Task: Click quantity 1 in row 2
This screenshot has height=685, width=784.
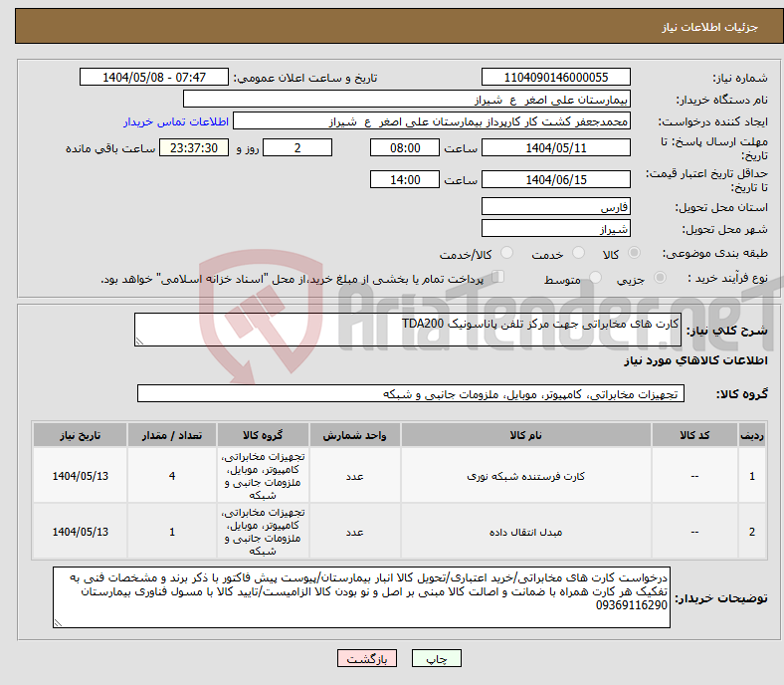Action: [172, 532]
